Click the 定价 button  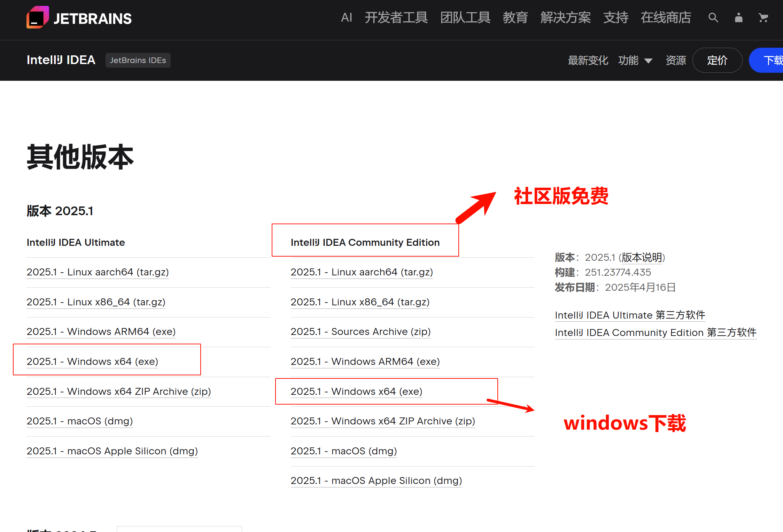tap(717, 60)
